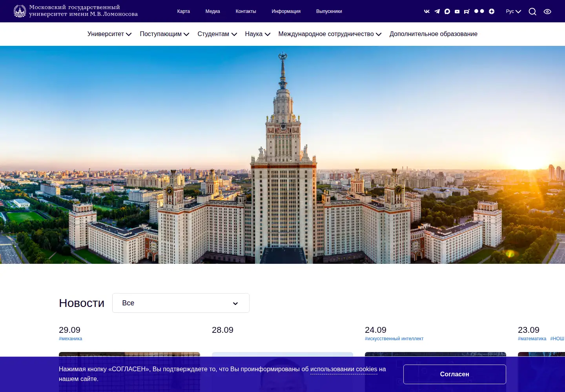
Task: Open the Rutube R icon
Action: [x=467, y=11]
